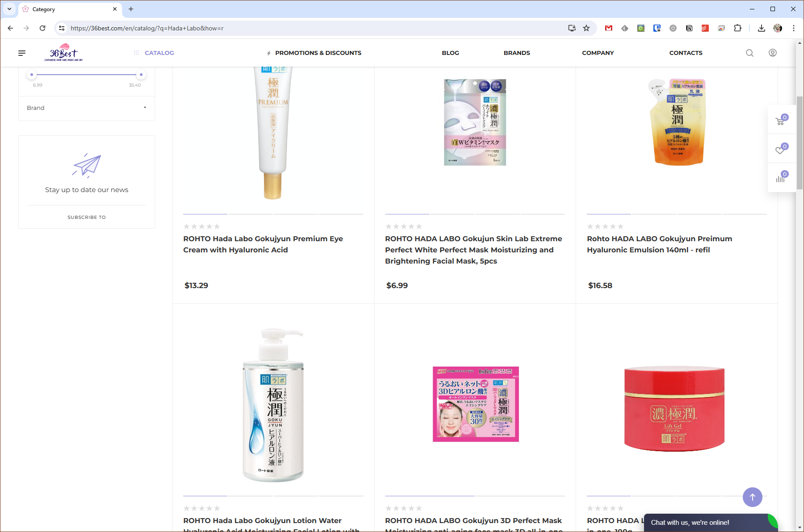Click the price range slider track
The image size is (804, 532).
pos(86,75)
